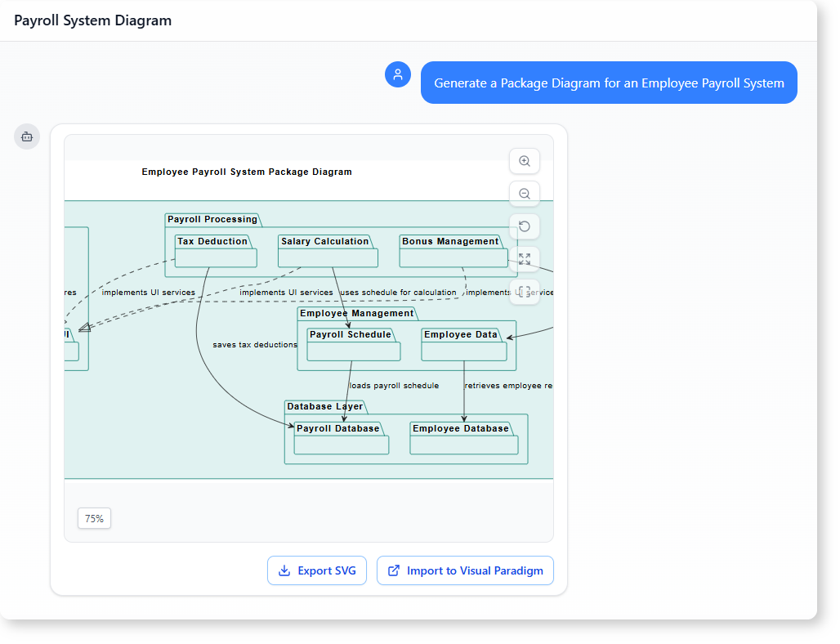Click the zoom in magnifier icon

[525, 161]
